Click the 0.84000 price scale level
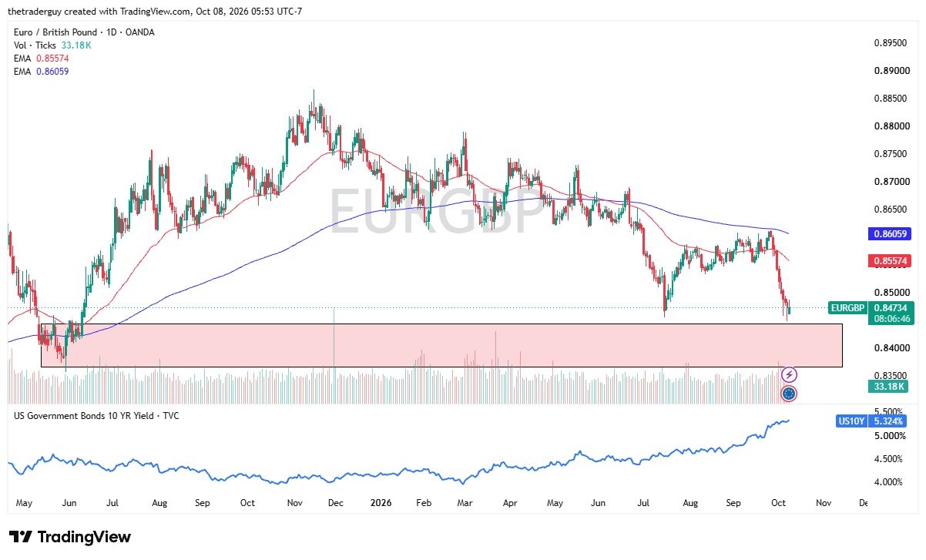Screen dimensions: 926x560 891,348
